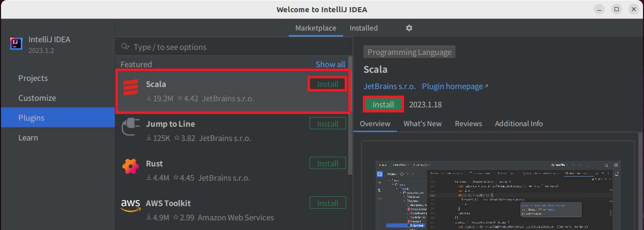Click the Scala plugin logo icon

coord(131,88)
